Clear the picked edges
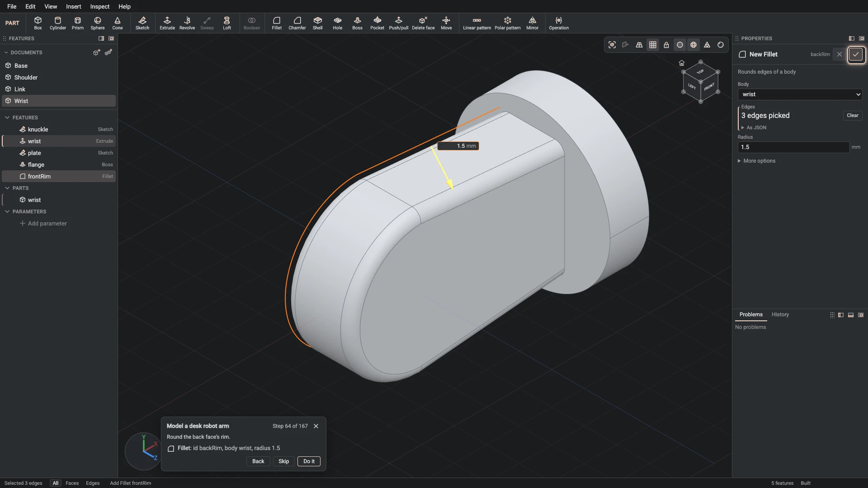The image size is (868, 488). pos(853,116)
